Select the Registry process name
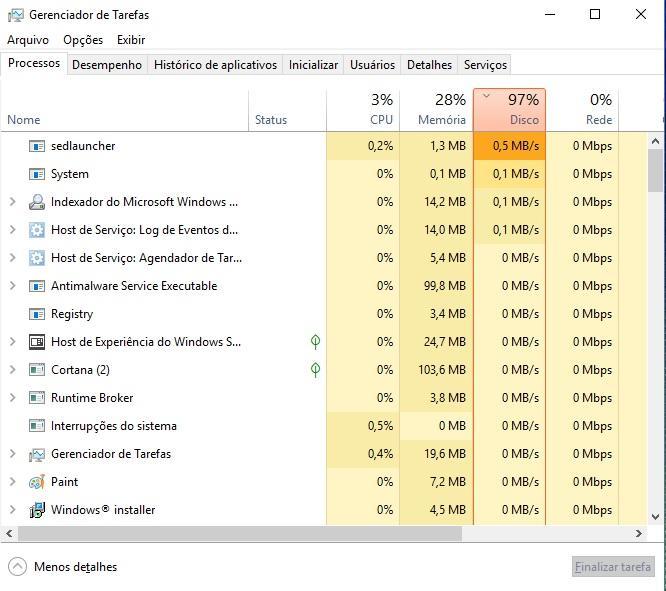Screen dimensions: 666x591 pyautogui.click(x=72, y=314)
